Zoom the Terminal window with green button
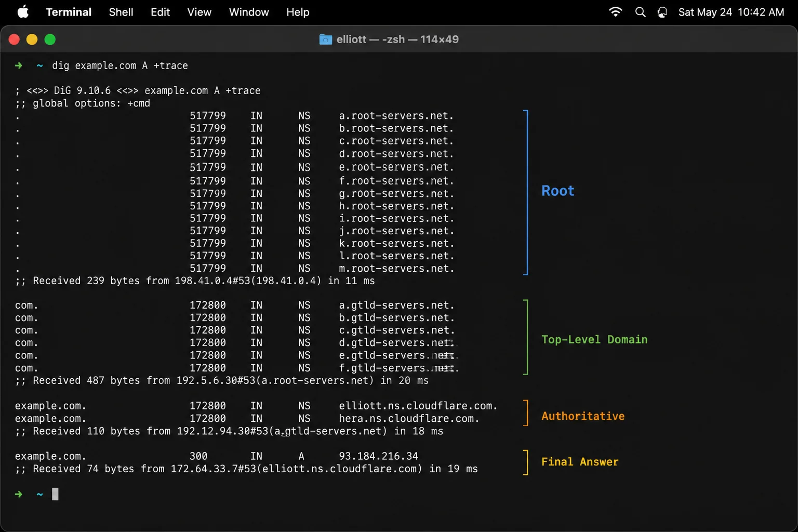 tap(50, 39)
